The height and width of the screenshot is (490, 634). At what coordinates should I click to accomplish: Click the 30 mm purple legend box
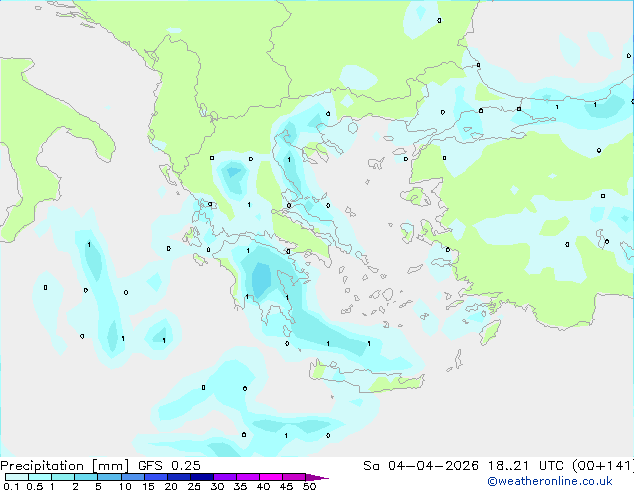point(225,477)
